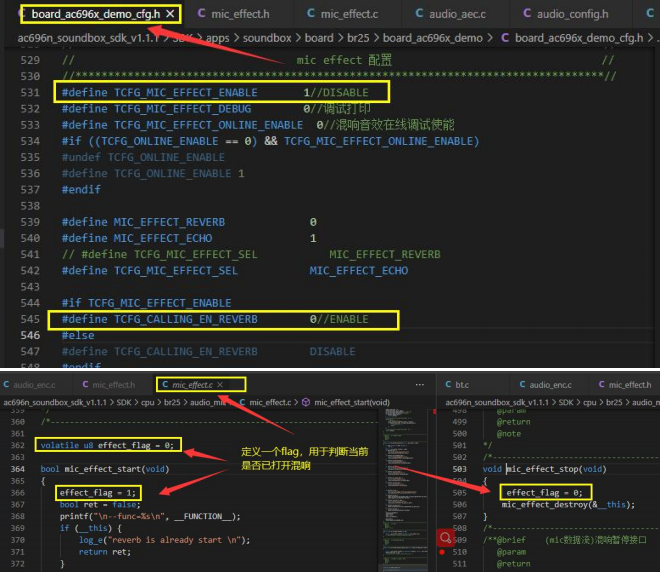This screenshot has width=660, height=572.
Task: Click the red magnifier search icon
Action: (445, 537)
